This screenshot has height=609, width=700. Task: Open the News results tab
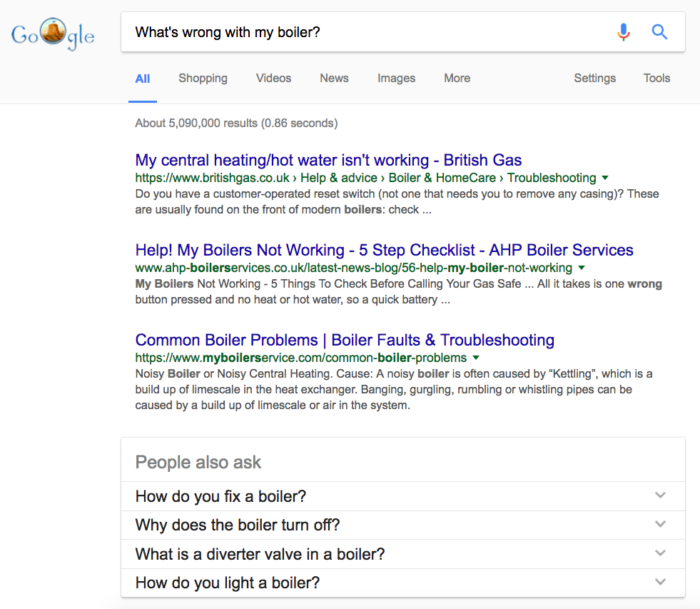(x=334, y=79)
